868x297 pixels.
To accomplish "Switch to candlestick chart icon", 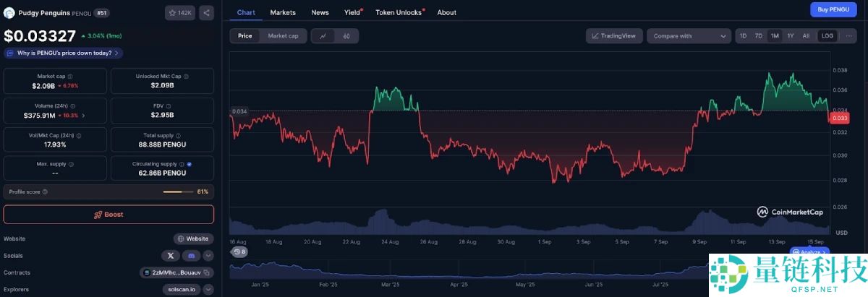I will [346, 36].
